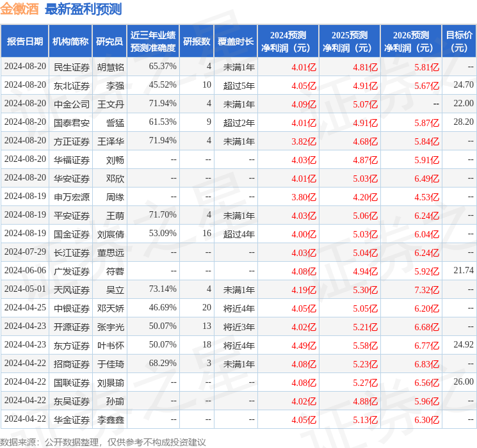
Task: Click analyst name 刘景瑜
Action: pyautogui.click(x=111, y=383)
